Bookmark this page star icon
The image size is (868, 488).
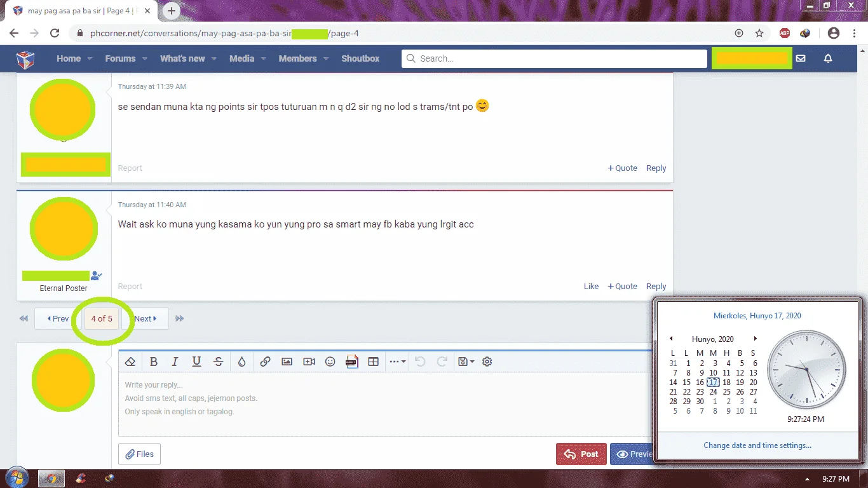pyautogui.click(x=759, y=33)
